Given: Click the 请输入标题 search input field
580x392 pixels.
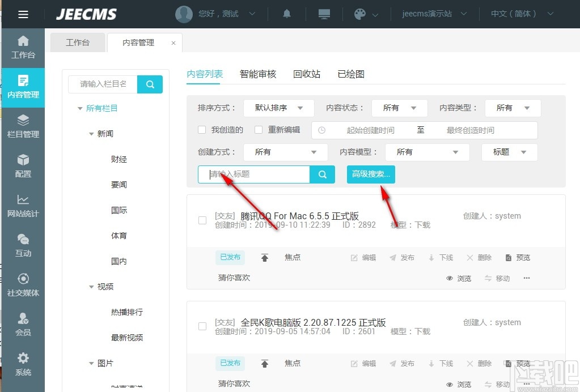Looking at the screenshot, I should 253,174.
